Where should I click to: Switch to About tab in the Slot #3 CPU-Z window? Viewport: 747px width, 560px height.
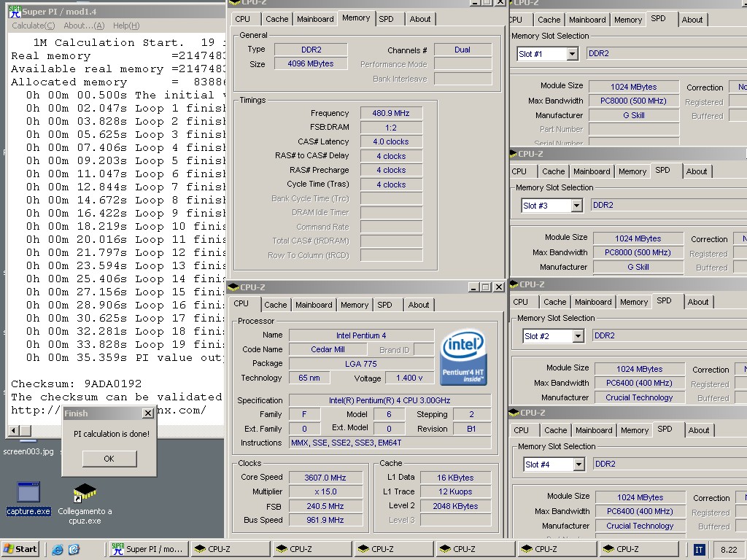(x=697, y=171)
